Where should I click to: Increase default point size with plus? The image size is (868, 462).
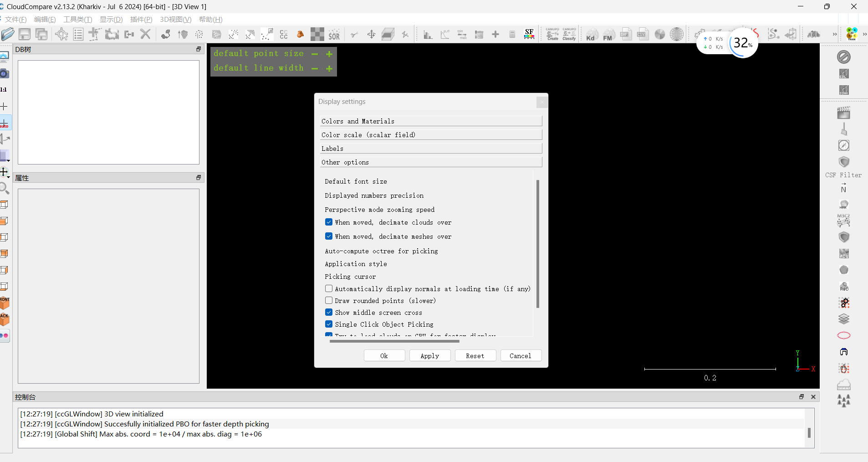(329, 54)
